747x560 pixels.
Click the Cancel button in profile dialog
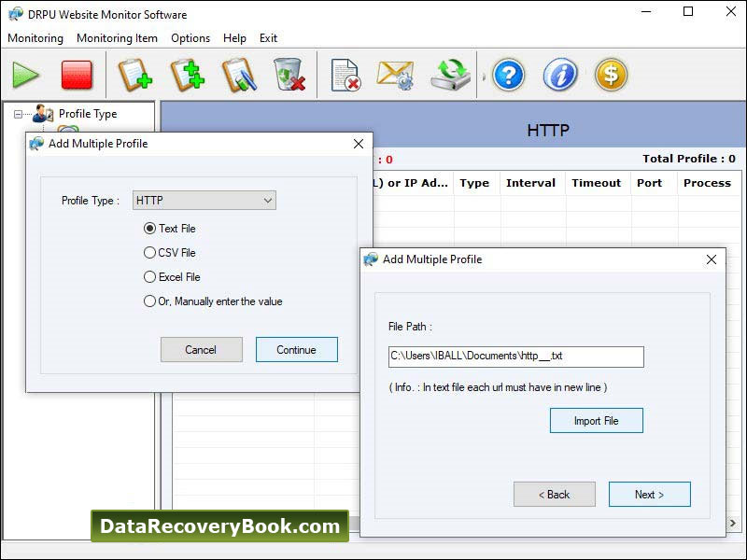tap(202, 349)
